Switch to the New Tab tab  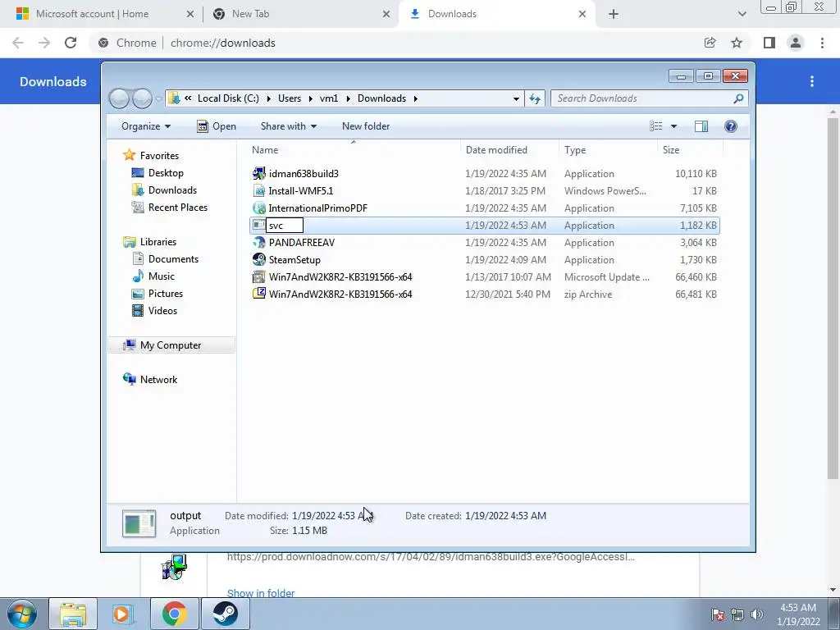click(x=250, y=14)
